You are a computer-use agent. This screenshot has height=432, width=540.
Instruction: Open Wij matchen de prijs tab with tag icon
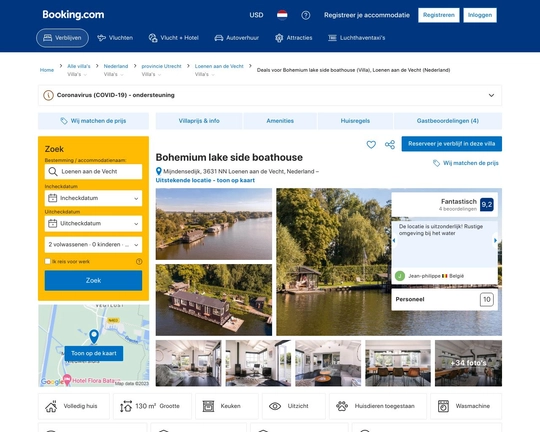click(x=93, y=121)
